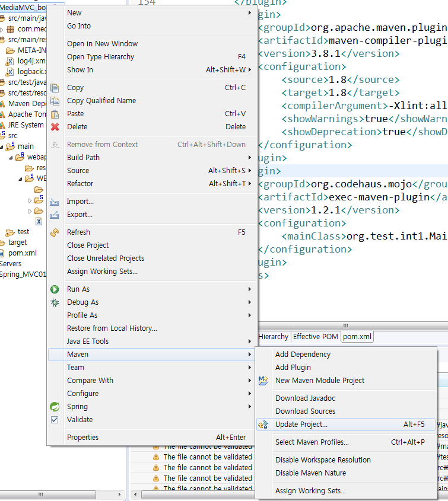This screenshot has height=501, width=448.
Task: Expand the com.med package node
Action: (x=2, y=30)
